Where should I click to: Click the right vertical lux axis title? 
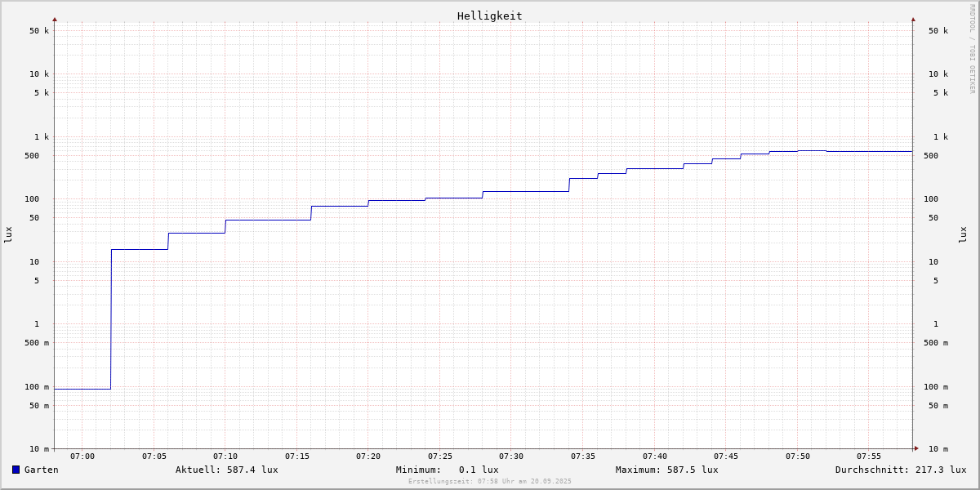(963, 234)
